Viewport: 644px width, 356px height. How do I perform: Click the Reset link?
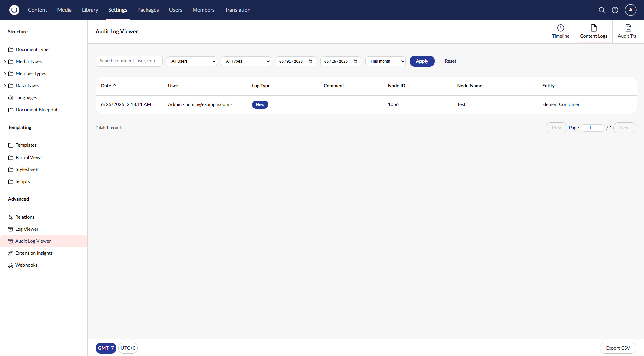click(x=451, y=61)
